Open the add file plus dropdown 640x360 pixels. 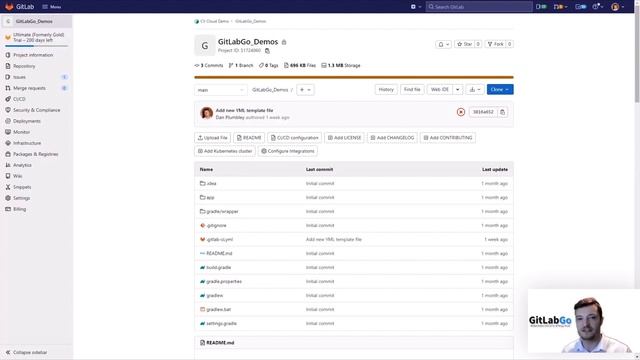tap(305, 90)
